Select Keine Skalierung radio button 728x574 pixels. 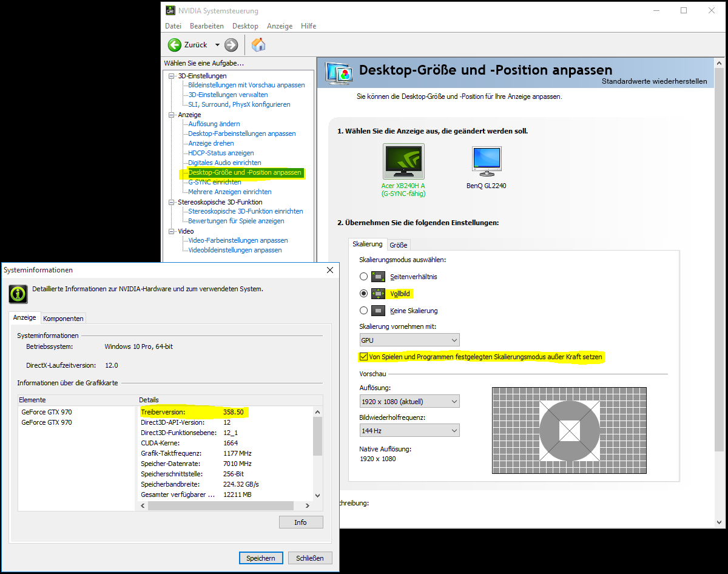coord(364,311)
